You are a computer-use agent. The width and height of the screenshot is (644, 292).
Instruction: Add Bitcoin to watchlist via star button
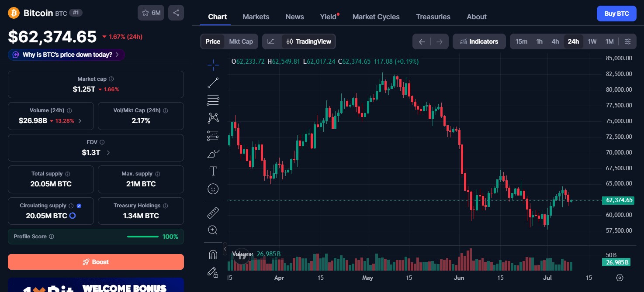point(151,13)
